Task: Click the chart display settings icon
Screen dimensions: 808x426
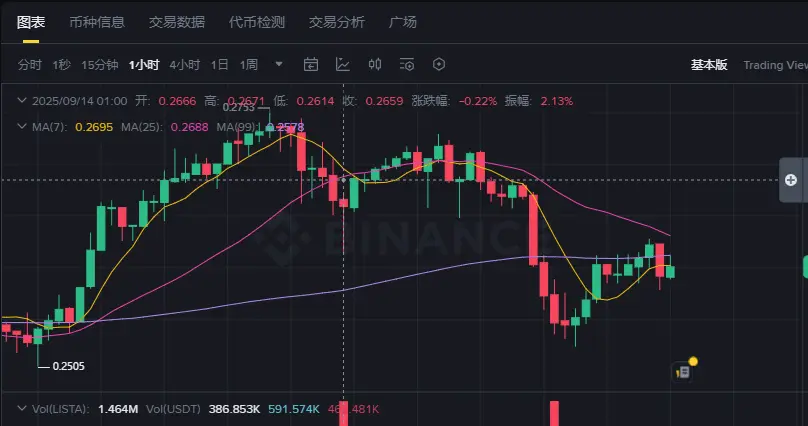Action: coord(406,65)
